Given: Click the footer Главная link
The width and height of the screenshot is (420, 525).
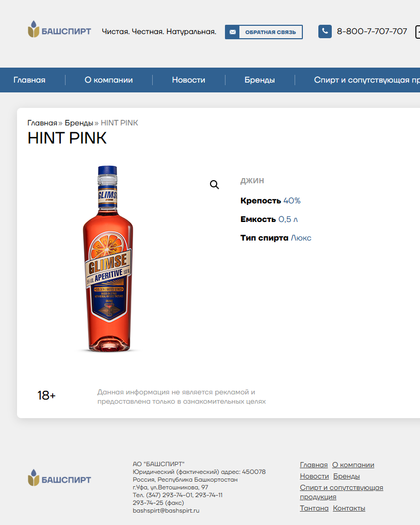Looking at the screenshot, I should [x=314, y=465].
